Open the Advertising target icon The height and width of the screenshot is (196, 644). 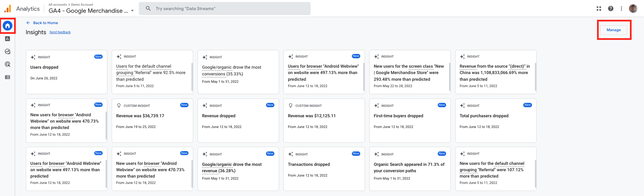7,64
